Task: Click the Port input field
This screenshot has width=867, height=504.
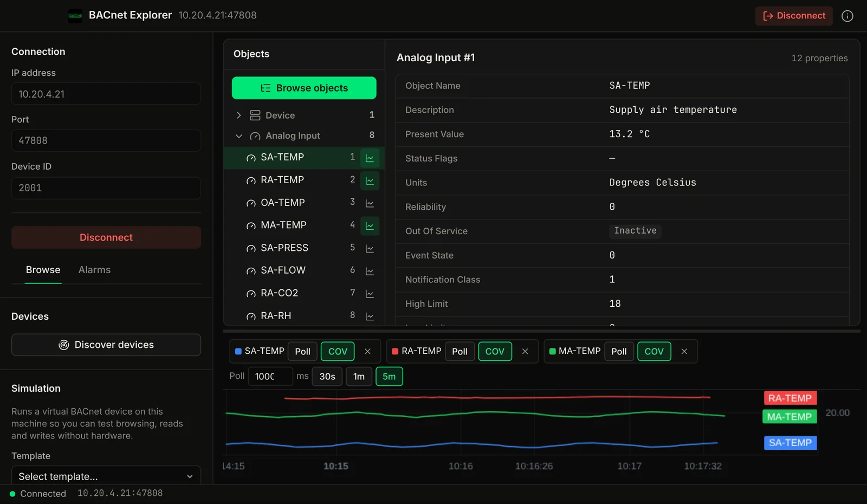Action: pyautogui.click(x=106, y=140)
